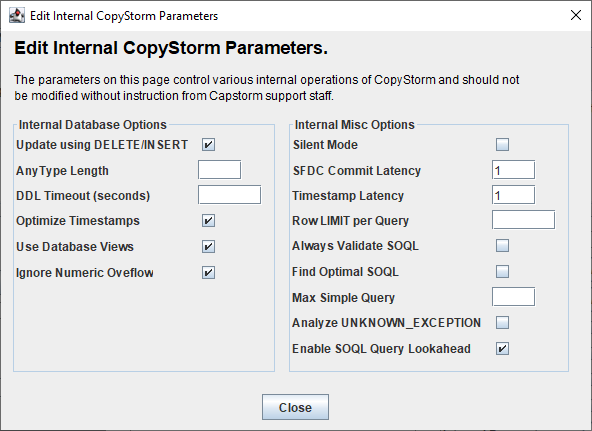592x431 pixels.
Task: Disable Enable SOQL Query Lookahead checkbox
Action: point(502,348)
